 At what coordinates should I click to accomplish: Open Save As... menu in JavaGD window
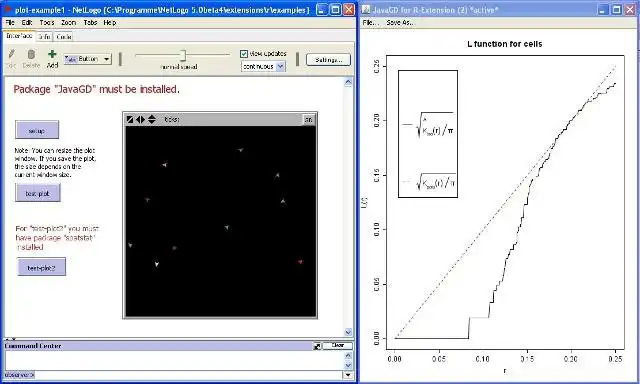400,22
